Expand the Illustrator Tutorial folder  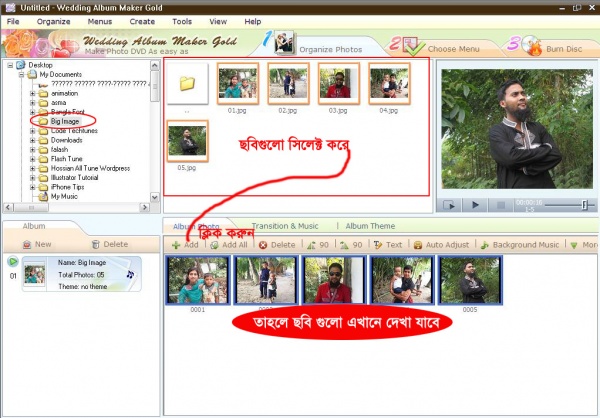pos(33,178)
